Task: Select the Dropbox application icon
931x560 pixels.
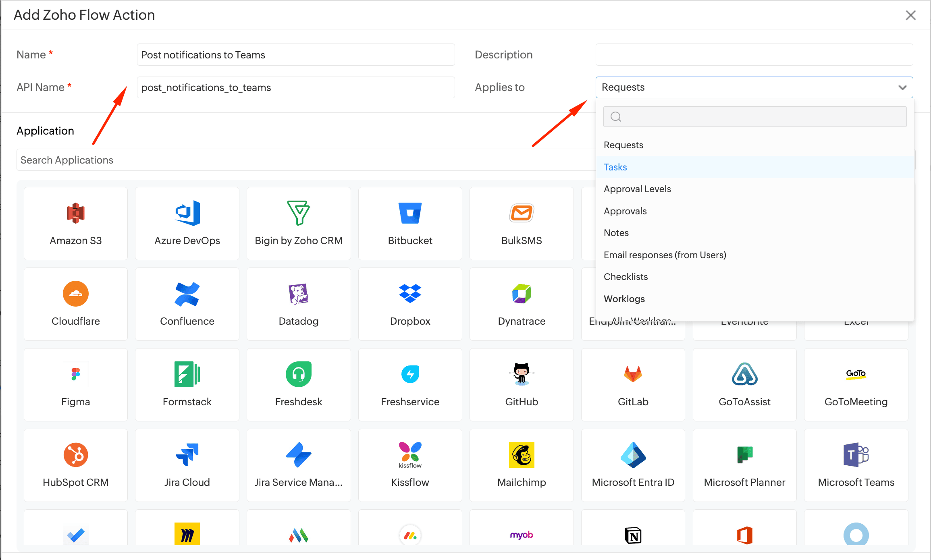Action: pos(410,294)
